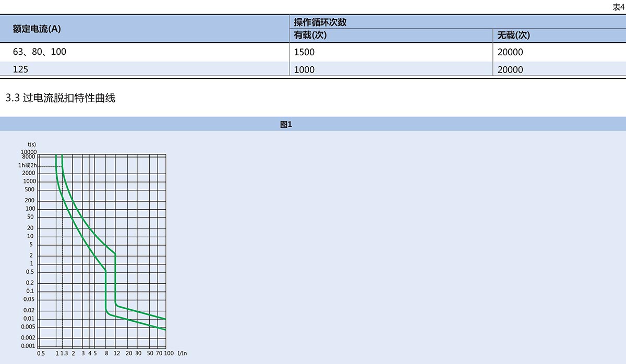Click the 表4 table label

coord(618,7)
